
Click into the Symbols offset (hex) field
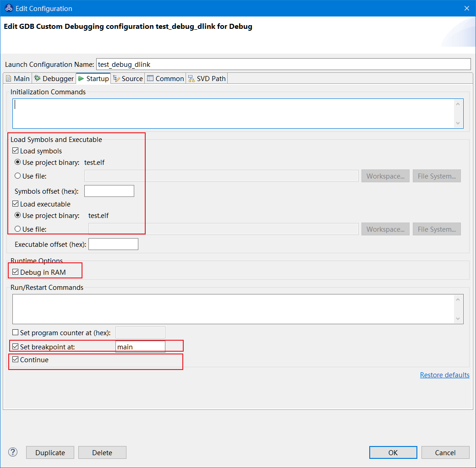point(109,191)
